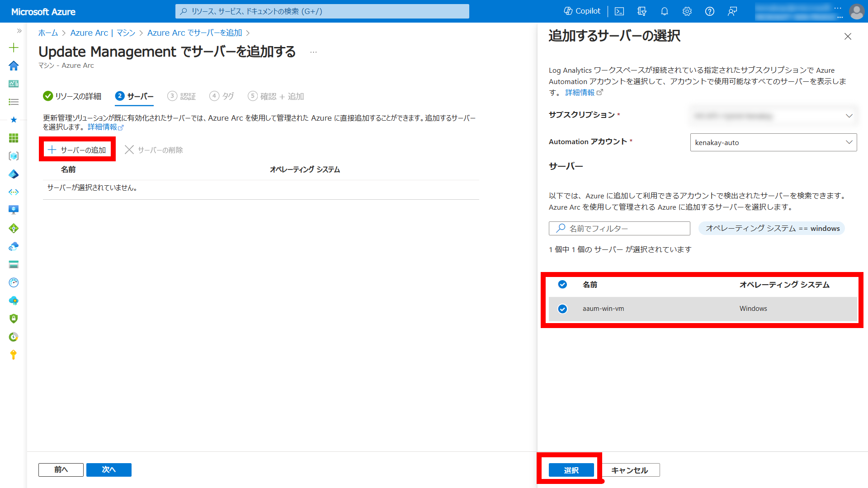The image size is (868, 488).
Task: Open Advisor cloud badge icon
Action: point(14,300)
